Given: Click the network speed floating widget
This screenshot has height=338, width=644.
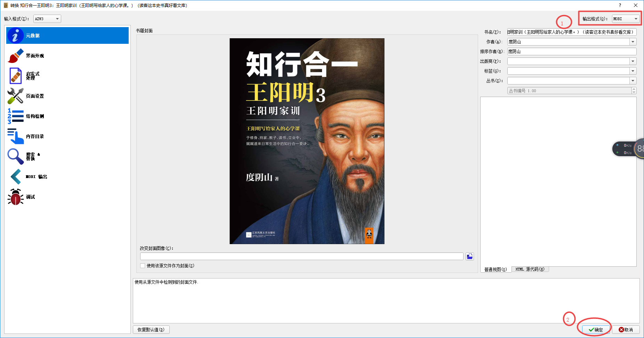Looking at the screenshot, I should point(628,149).
